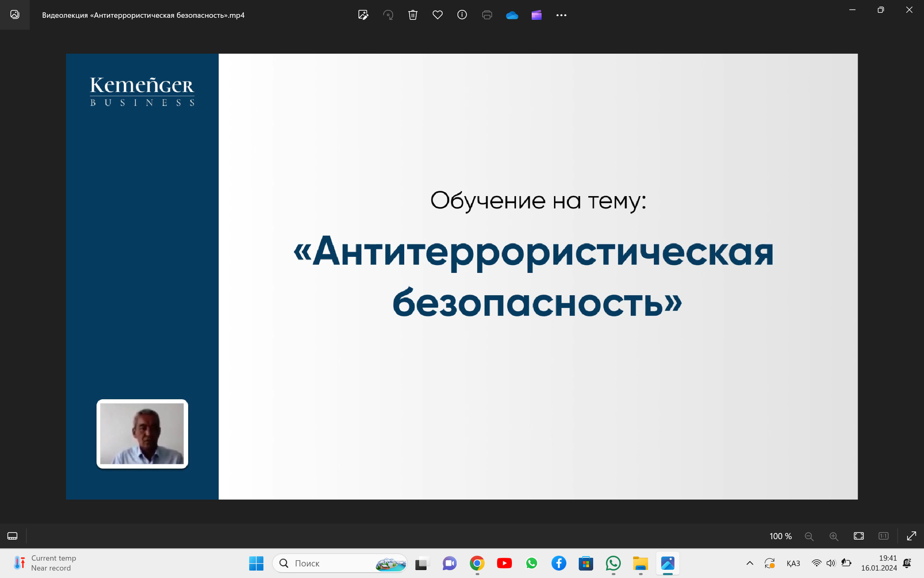Click the 100 % zoom level
924x578 pixels.
(x=780, y=536)
